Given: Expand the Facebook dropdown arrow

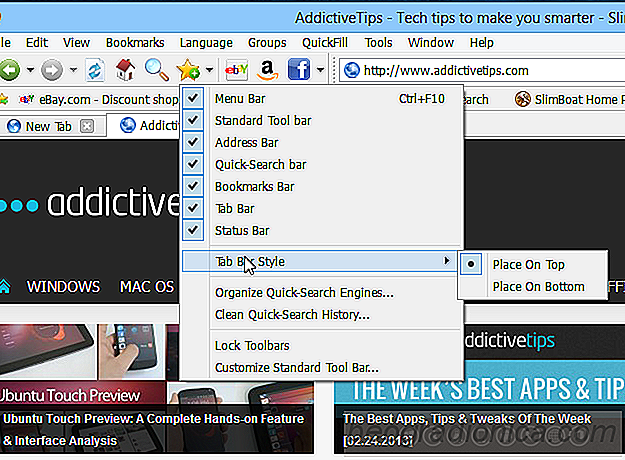Looking at the screenshot, I should (320, 70).
